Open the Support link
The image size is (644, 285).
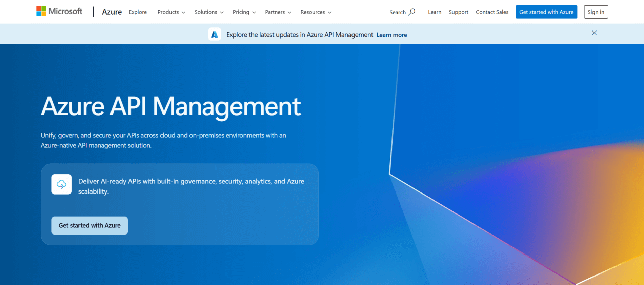click(458, 12)
